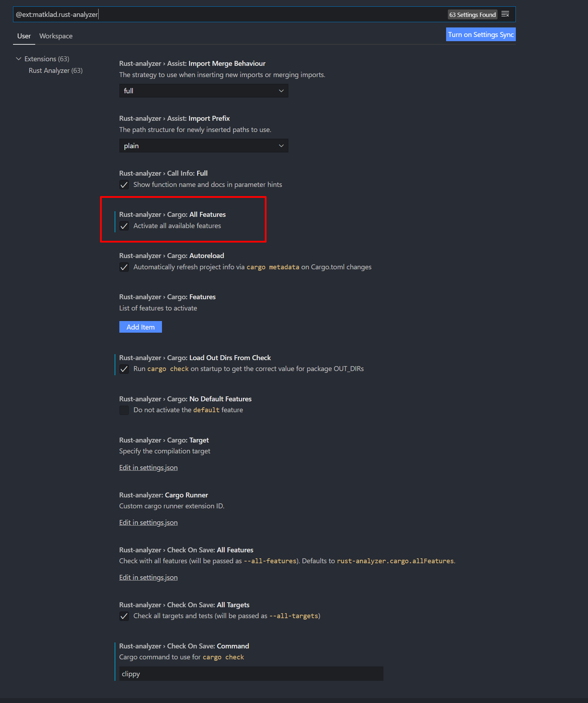Click Turn on Settings Sync button
This screenshot has height=703, width=588.
click(481, 34)
